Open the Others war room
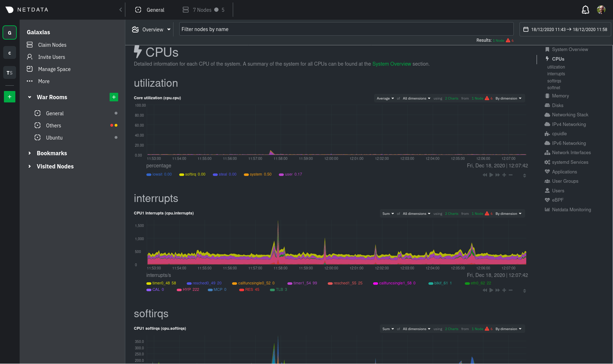The height and width of the screenshot is (364, 613). point(53,125)
